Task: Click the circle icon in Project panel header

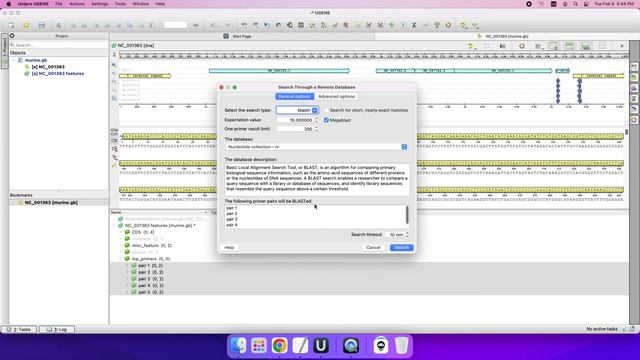Action: (x=12, y=36)
